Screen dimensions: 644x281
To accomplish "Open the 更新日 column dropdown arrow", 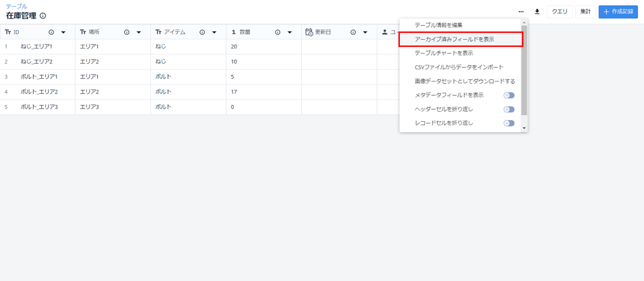I will tap(365, 32).
